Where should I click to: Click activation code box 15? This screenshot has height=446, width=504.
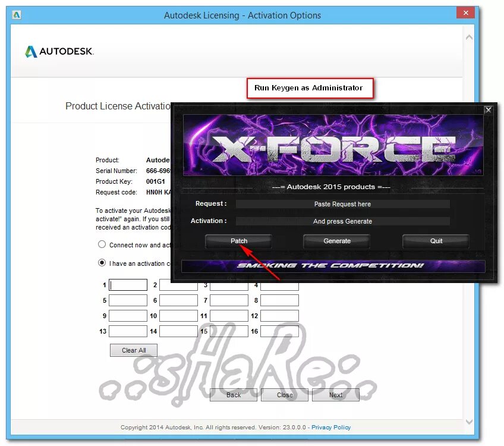click(x=229, y=331)
